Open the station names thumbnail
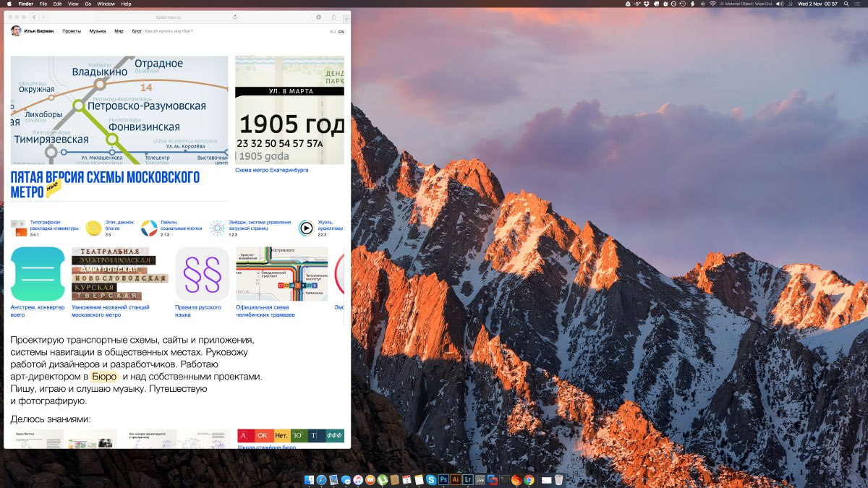This screenshot has width=868, height=488. click(119, 274)
